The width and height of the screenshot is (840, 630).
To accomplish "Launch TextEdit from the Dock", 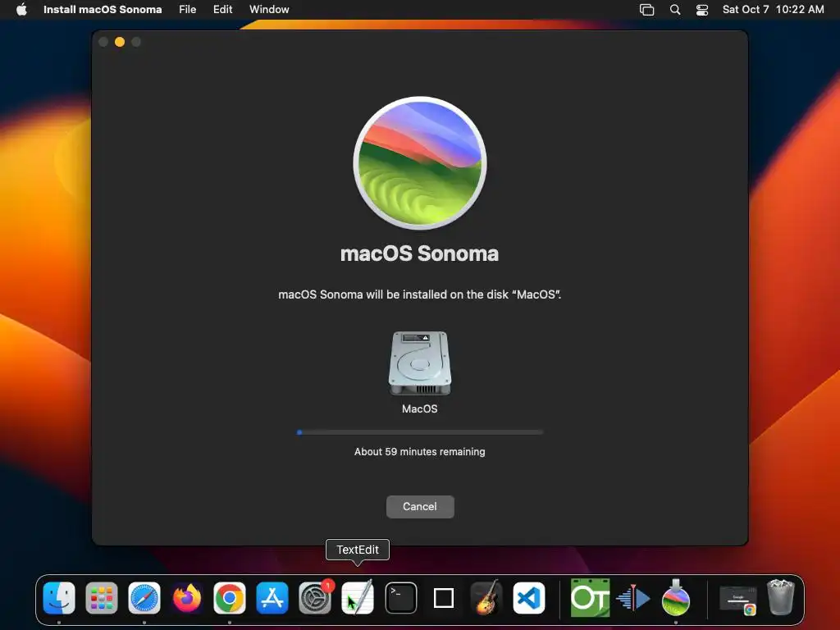I will pos(358,597).
